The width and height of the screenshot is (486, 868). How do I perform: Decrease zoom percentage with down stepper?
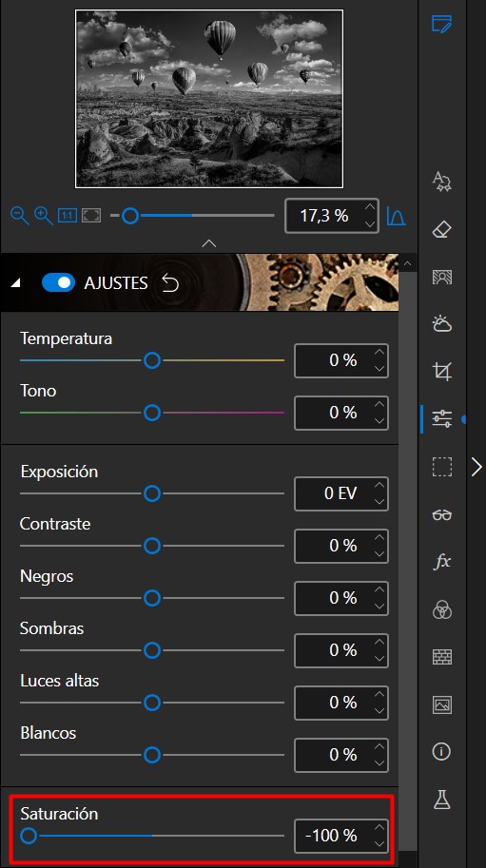pyautogui.click(x=370, y=224)
